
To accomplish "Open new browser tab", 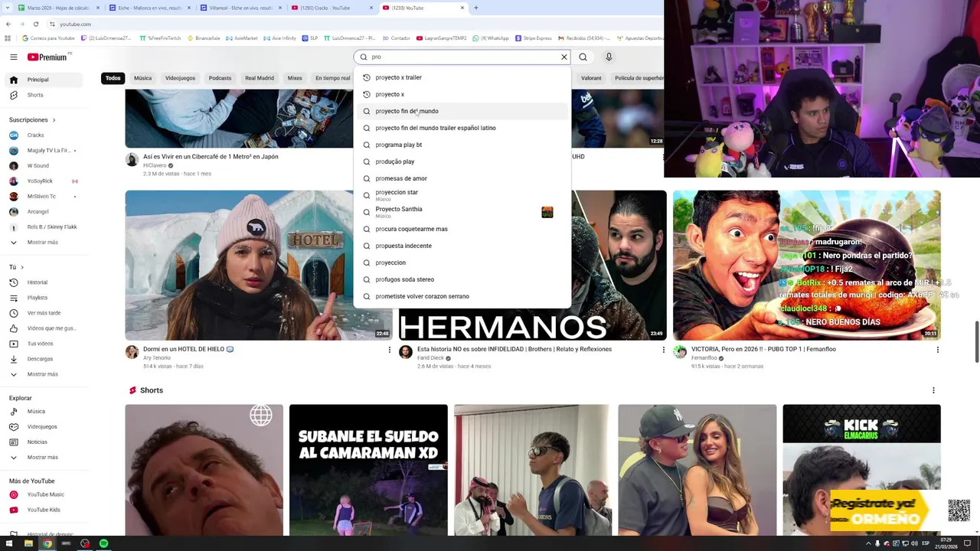I will coord(475,8).
